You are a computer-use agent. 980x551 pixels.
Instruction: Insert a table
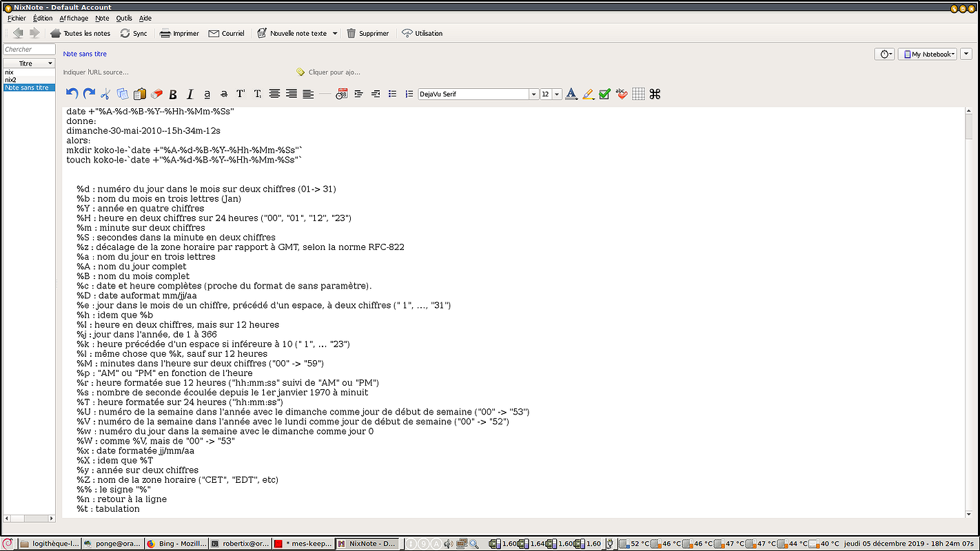click(x=638, y=94)
